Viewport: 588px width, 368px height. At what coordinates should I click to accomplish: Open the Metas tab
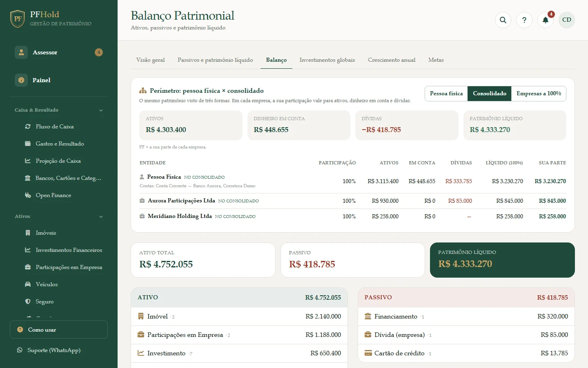[x=436, y=60]
